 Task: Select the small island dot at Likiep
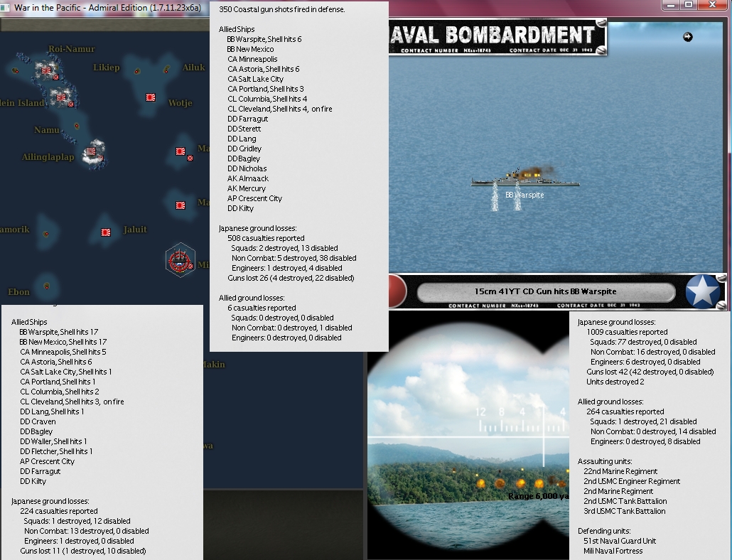[136, 71]
